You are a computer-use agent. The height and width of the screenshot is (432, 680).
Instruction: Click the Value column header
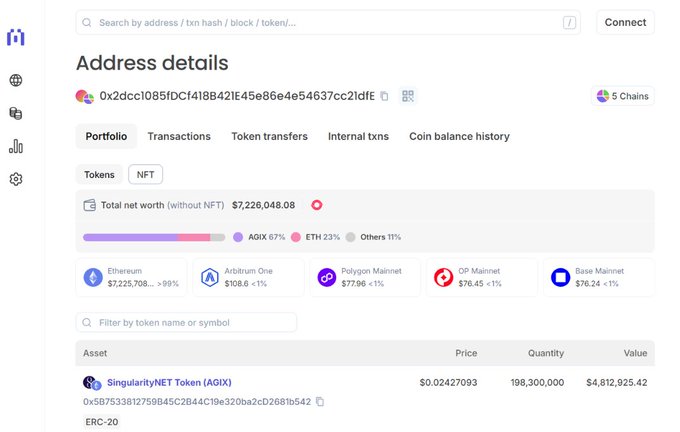pyautogui.click(x=635, y=353)
